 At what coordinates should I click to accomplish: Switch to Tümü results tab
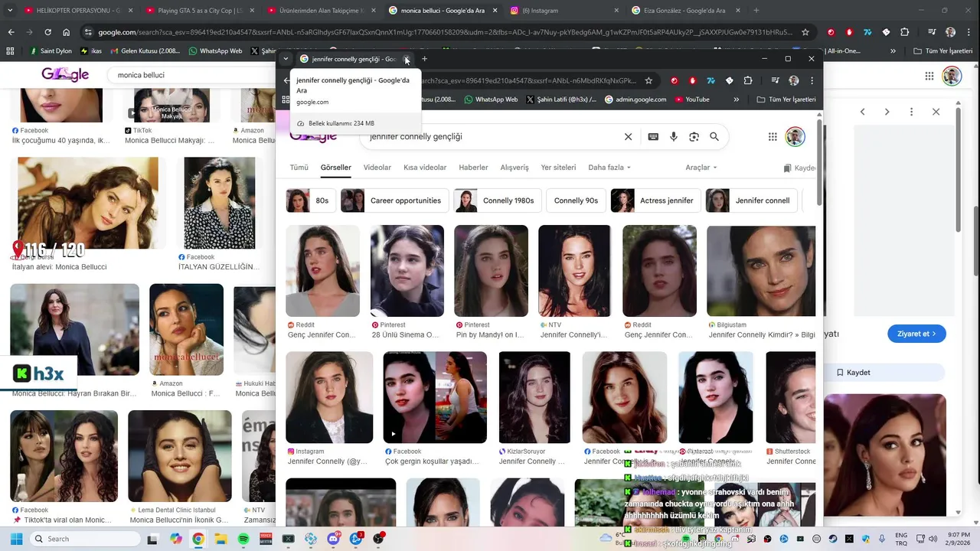tap(299, 168)
